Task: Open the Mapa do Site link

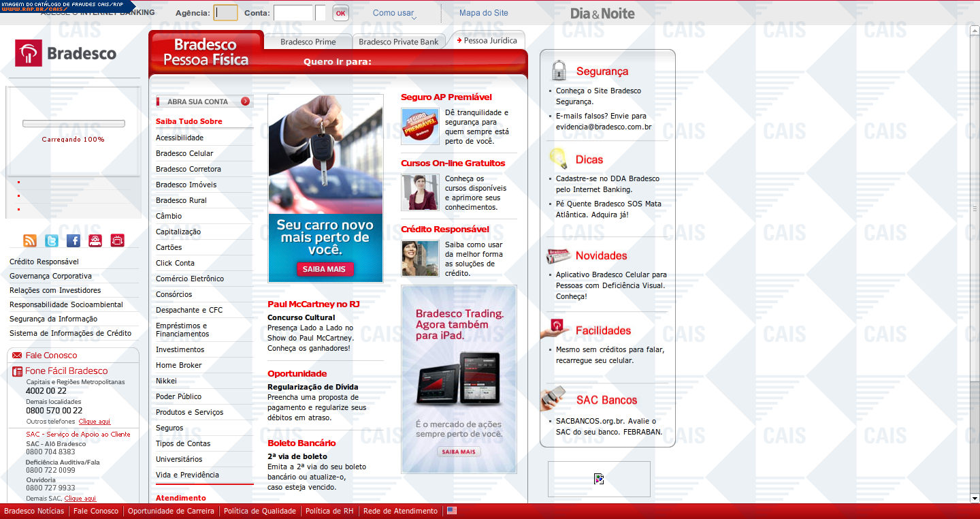Action: click(483, 13)
